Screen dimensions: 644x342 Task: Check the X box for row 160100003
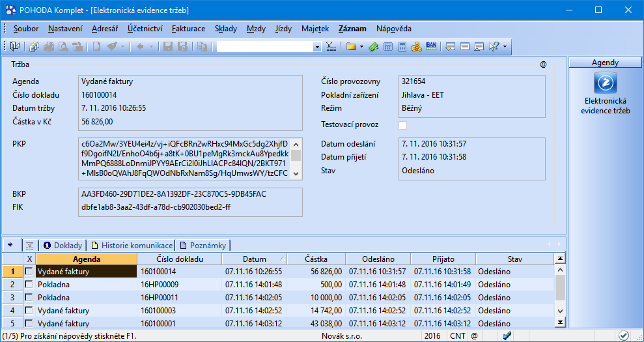[29, 310]
